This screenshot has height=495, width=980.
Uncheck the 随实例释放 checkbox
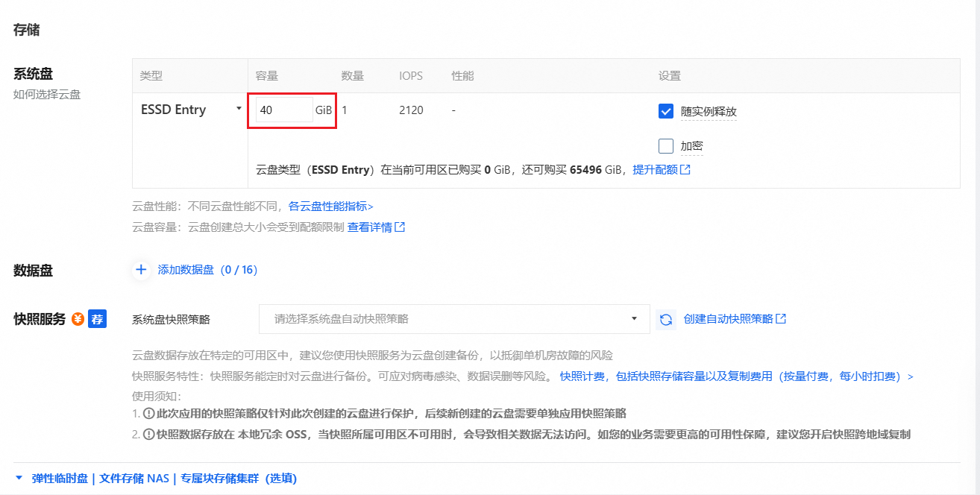665,110
